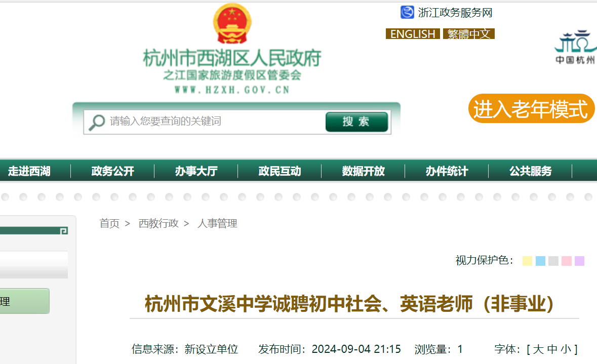The height and width of the screenshot is (364, 597).
Task: Select the yellow eye-protection color swatch
Action: (x=527, y=261)
